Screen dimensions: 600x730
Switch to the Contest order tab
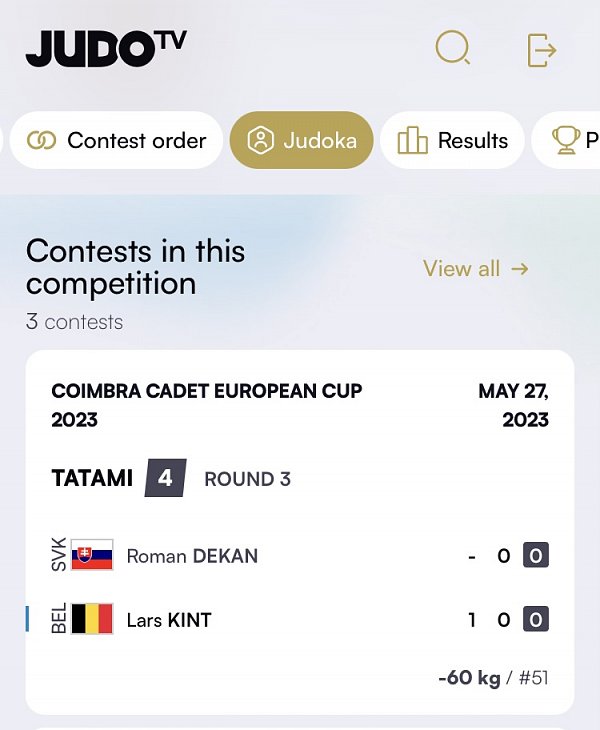coord(116,141)
